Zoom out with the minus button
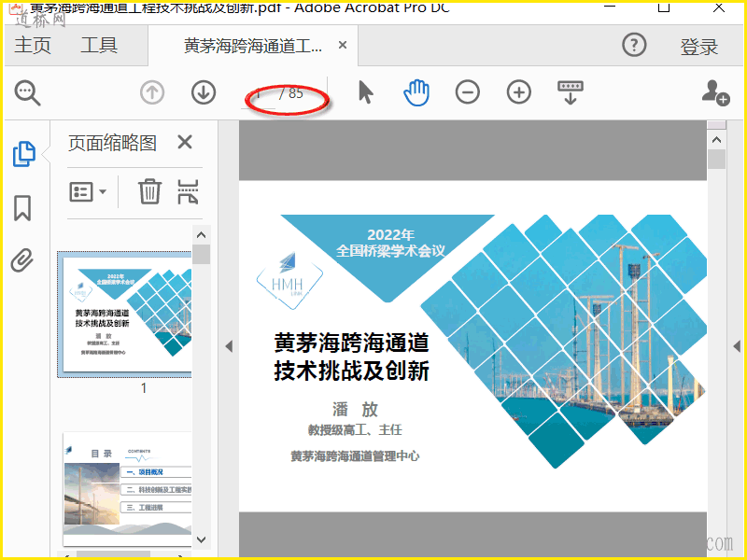The width and height of the screenshot is (747, 560). click(468, 91)
